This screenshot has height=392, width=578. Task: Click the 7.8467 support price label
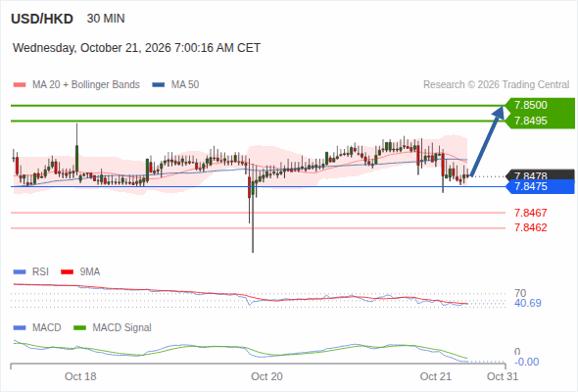pyautogui.click(x=531, y=213)
